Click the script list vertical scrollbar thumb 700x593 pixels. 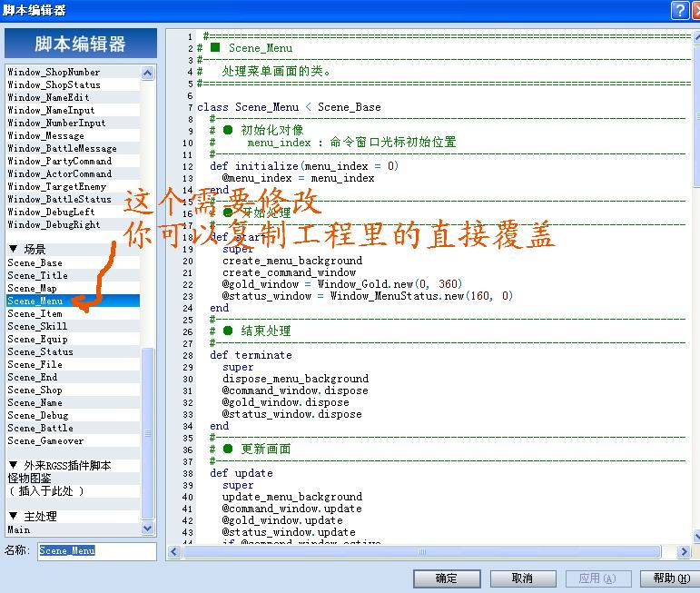[148, 433]
